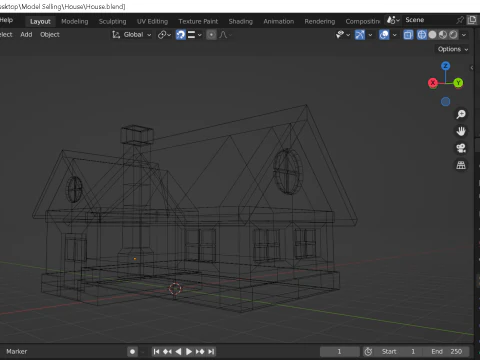Open the gizmo options dropdown arrow

(370, 35)
